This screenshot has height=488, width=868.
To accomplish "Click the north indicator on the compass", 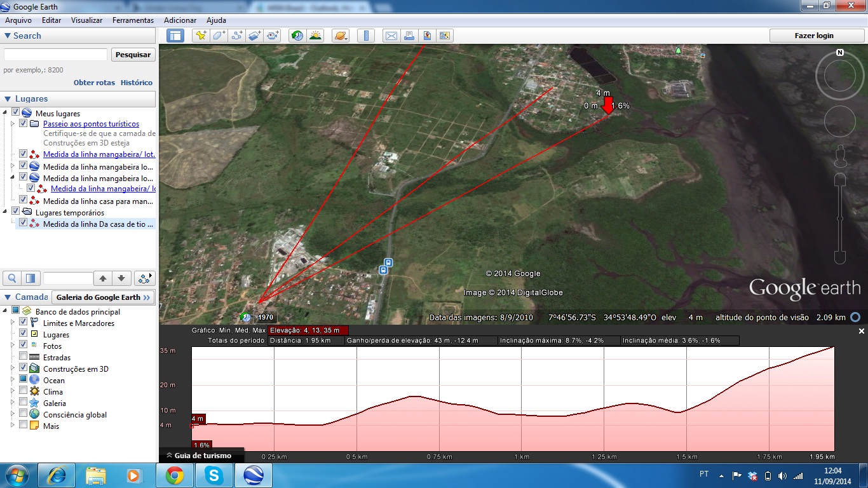I will [x=840, y=53].
